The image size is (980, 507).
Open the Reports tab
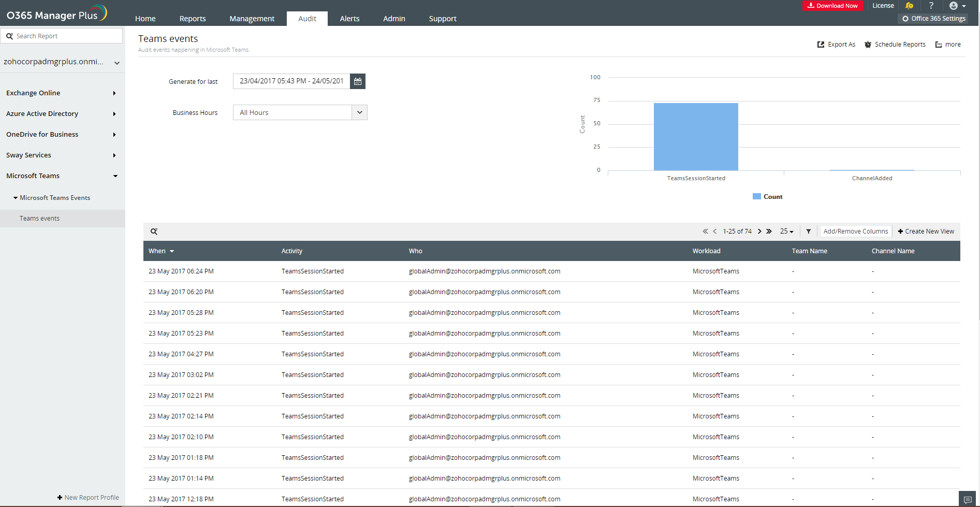[193, 19]
